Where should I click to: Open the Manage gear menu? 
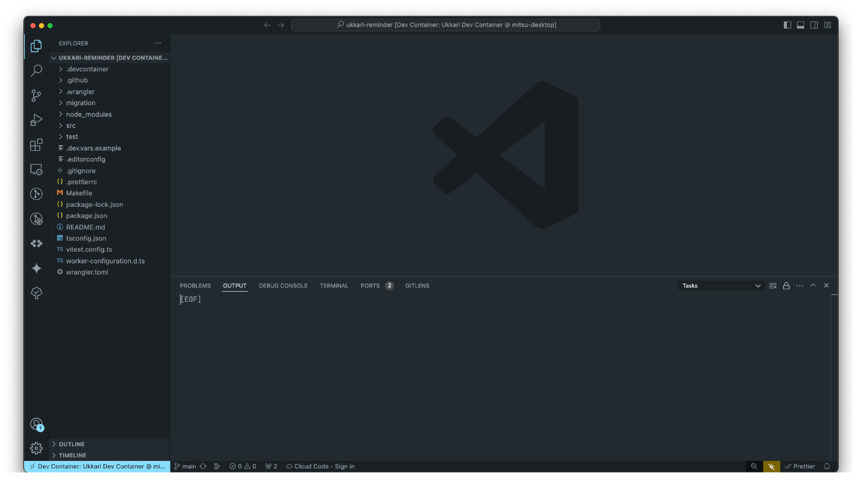(x=36, y=448)
